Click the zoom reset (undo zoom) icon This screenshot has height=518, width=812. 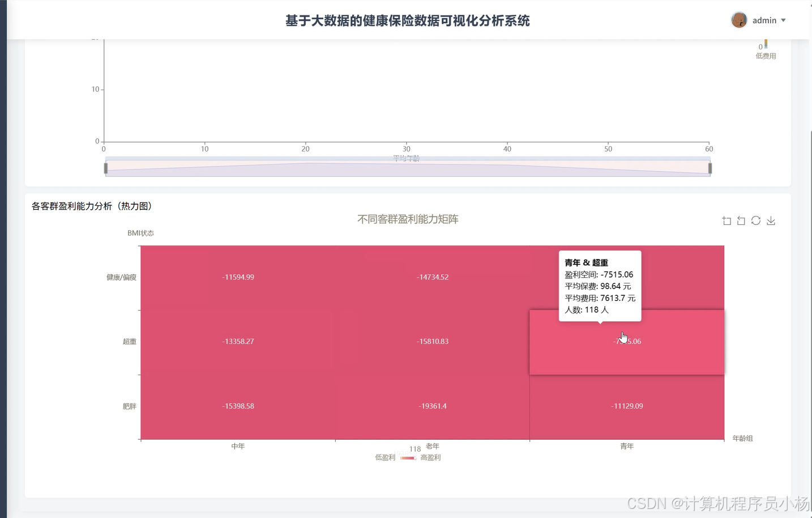[x=741, y=221]
